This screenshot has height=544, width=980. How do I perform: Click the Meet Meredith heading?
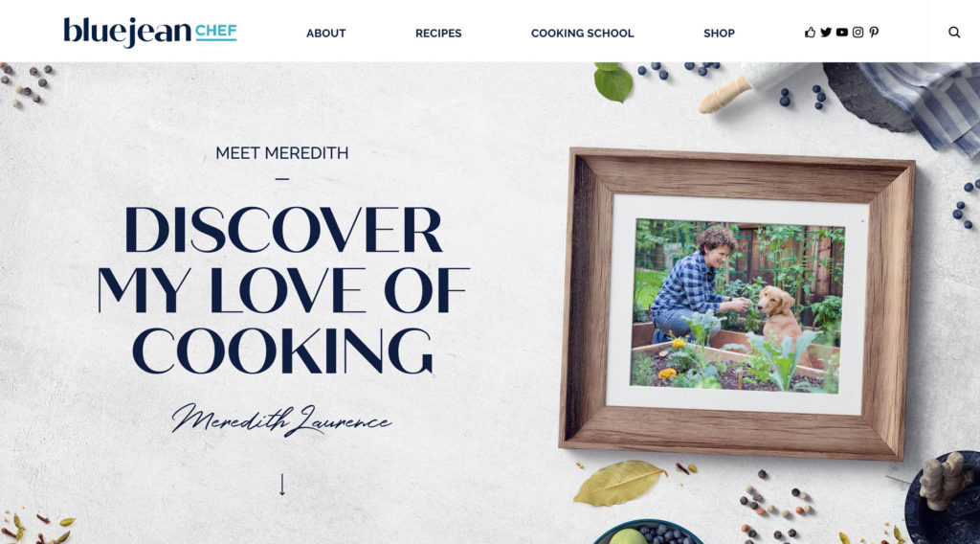tap(282, 153)
